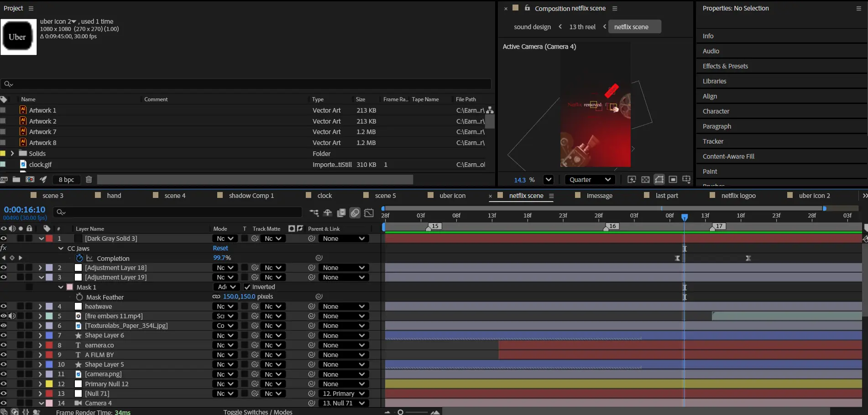
Task: Toggle transparency grid icon in viewer
Action: pos(645,180)
